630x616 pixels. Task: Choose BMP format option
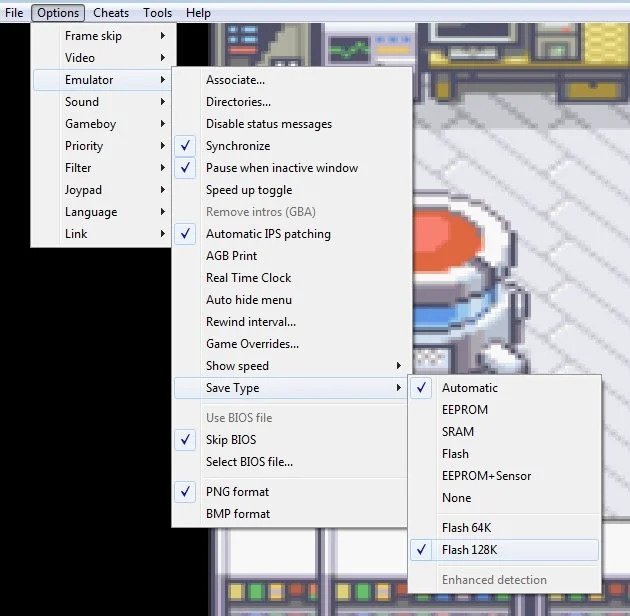[237, 514]
